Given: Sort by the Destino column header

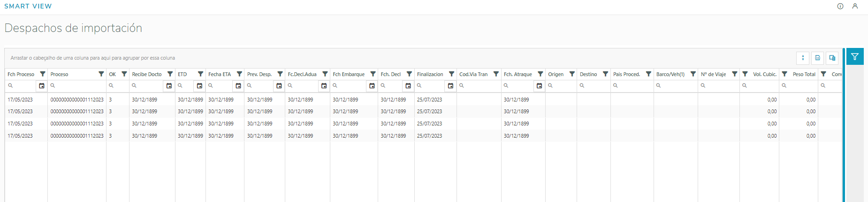Looking at the screenshot, I should (588, 74).
